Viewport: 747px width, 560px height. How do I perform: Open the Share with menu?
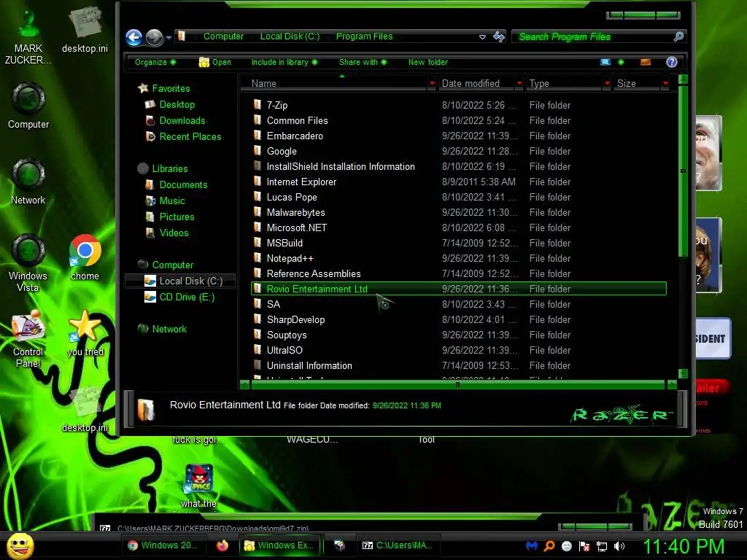363,63
